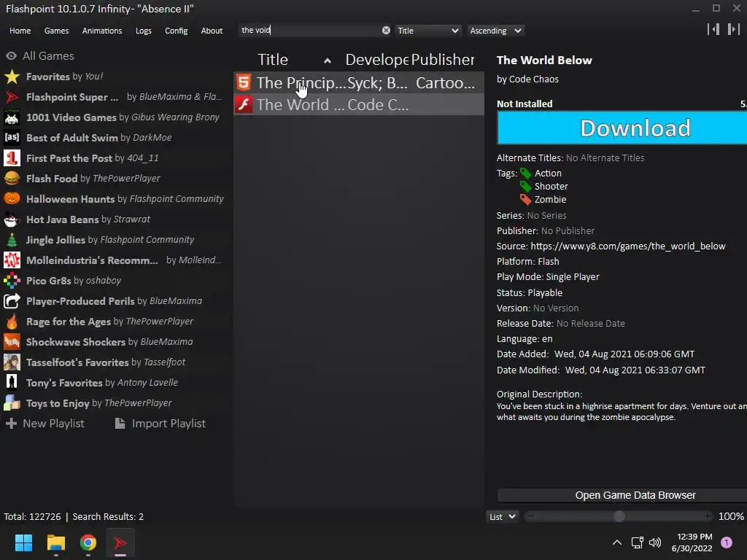Click the green Shooter tag icon
Image resolution: width=747 pixels, height=560 pixels.
tap(525, 186)
